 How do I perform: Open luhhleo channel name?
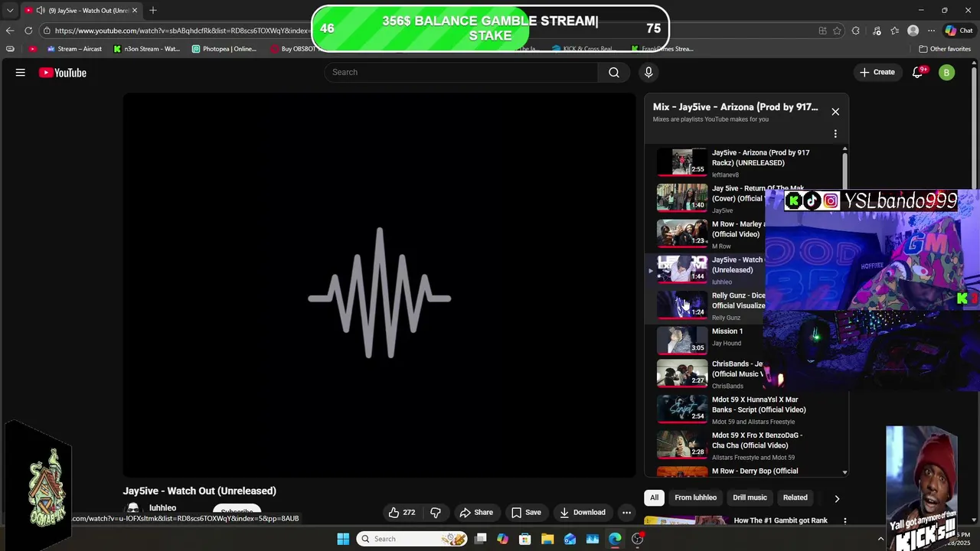click(162, 507)
